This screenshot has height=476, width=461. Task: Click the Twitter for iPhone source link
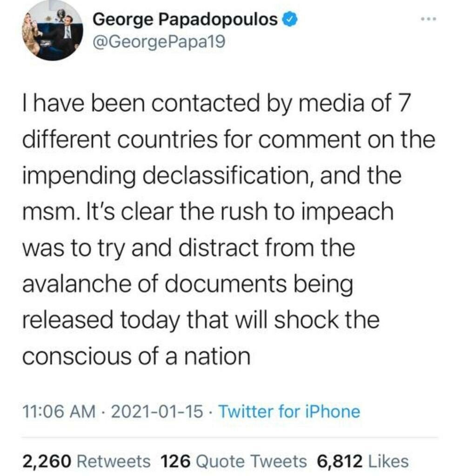tap(289, 411)
